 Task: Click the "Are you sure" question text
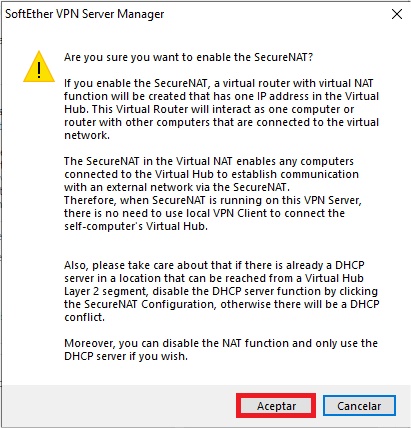pyautogui.click(x=188, y=57)
